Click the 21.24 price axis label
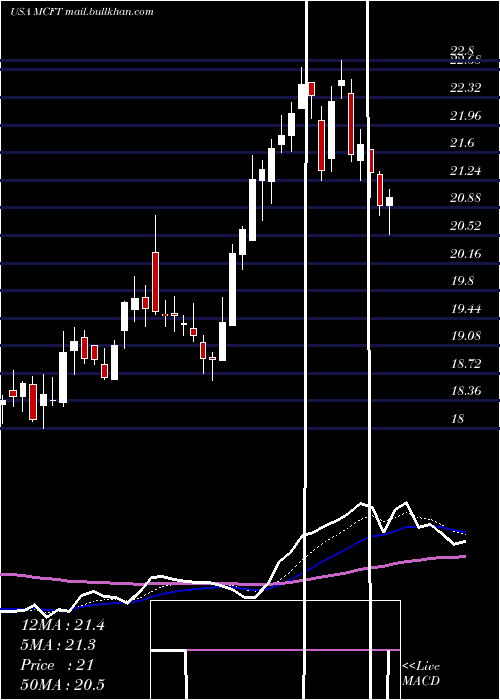Image resolution: width=500 pixels, height=700 pixels. 466,171
